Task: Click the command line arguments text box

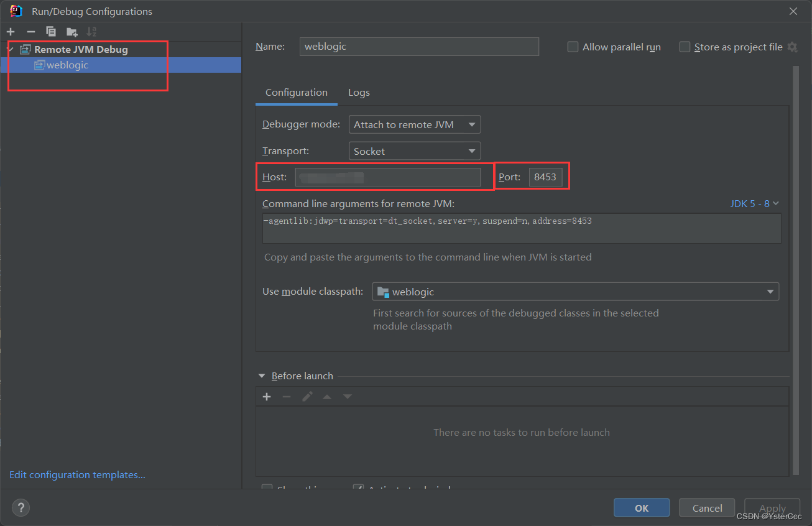Action: coord(522,228)
